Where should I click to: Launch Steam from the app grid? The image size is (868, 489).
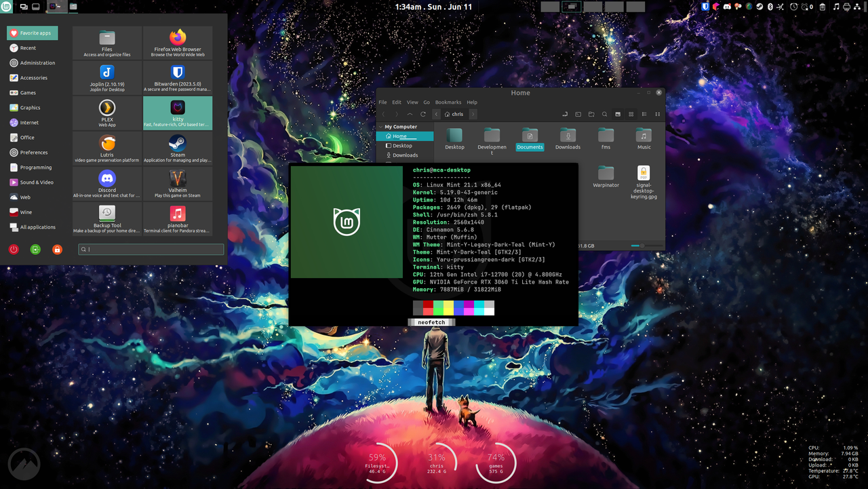tap(178, 149)
